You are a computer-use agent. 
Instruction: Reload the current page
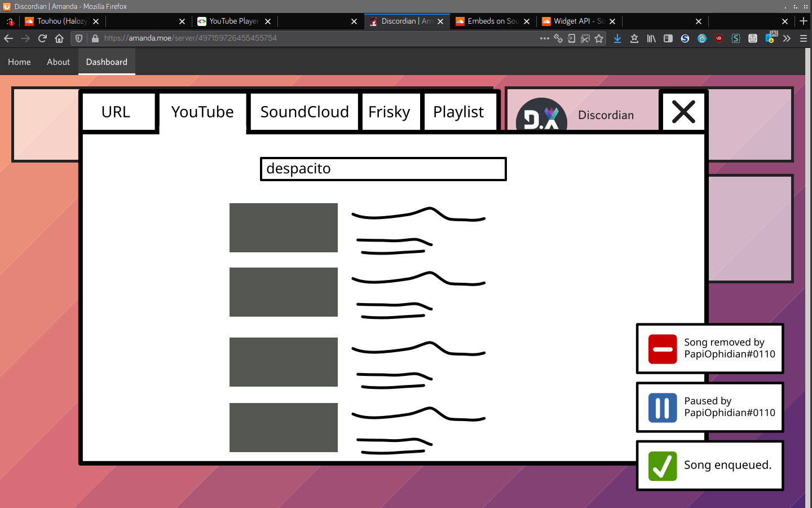click(42, 38)
